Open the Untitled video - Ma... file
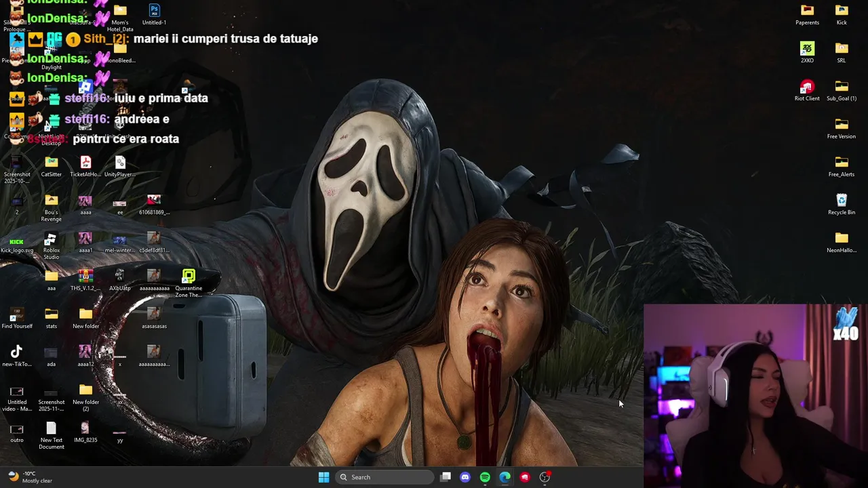The image size is (868, 488). coord(17,391)
